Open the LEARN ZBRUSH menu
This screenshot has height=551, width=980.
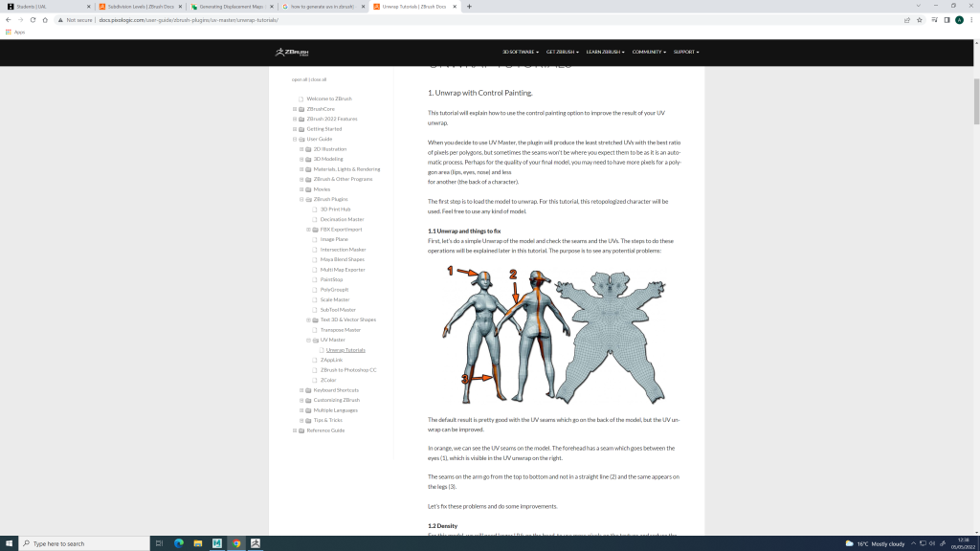(605, 52)
